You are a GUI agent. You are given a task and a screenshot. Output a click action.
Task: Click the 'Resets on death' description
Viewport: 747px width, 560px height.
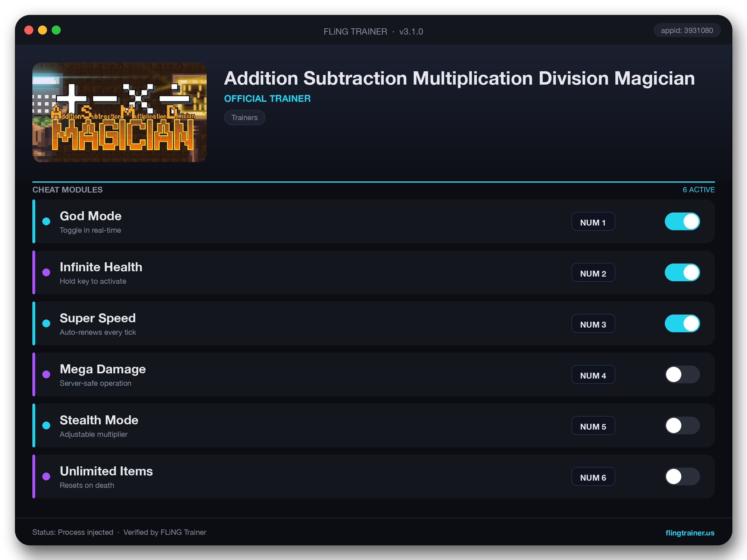(x=87, y=485)
